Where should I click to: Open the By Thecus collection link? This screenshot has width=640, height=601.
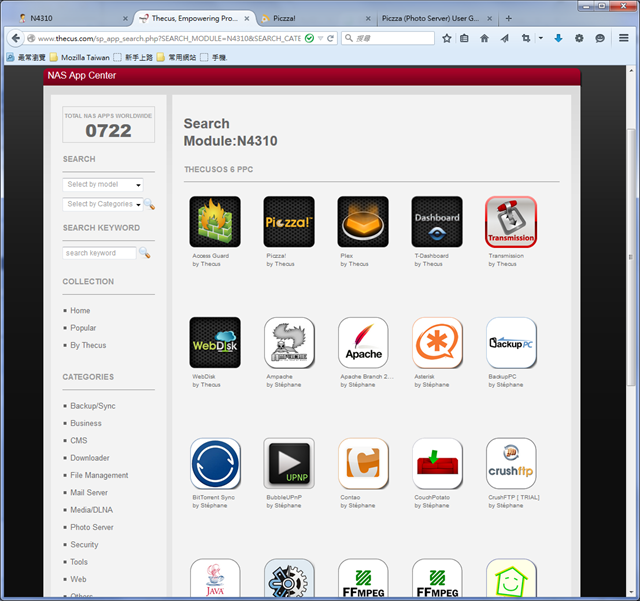pos(88,345)
